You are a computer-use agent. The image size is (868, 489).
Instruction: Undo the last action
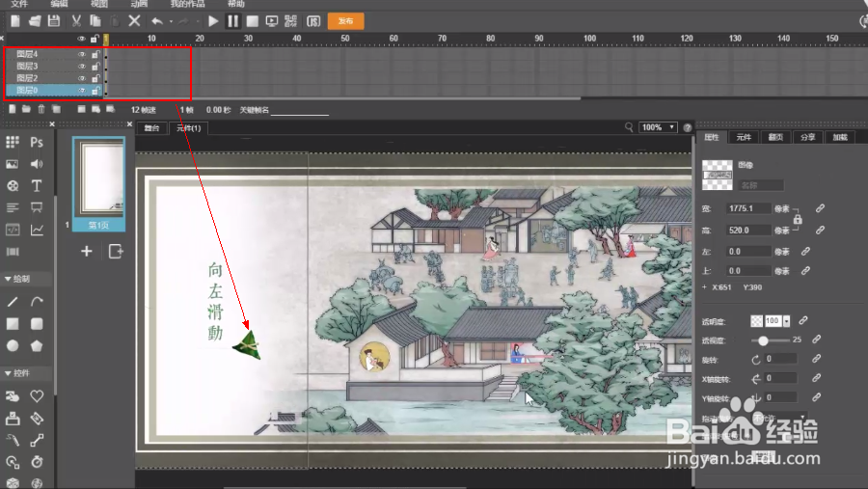[x=157, y=21]
